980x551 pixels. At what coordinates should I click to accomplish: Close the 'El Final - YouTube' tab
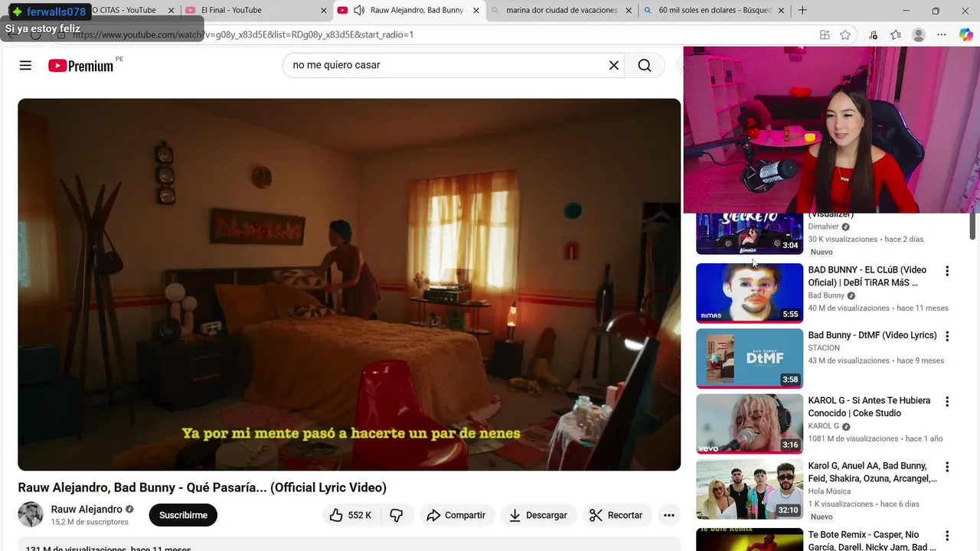pos(323,11)
